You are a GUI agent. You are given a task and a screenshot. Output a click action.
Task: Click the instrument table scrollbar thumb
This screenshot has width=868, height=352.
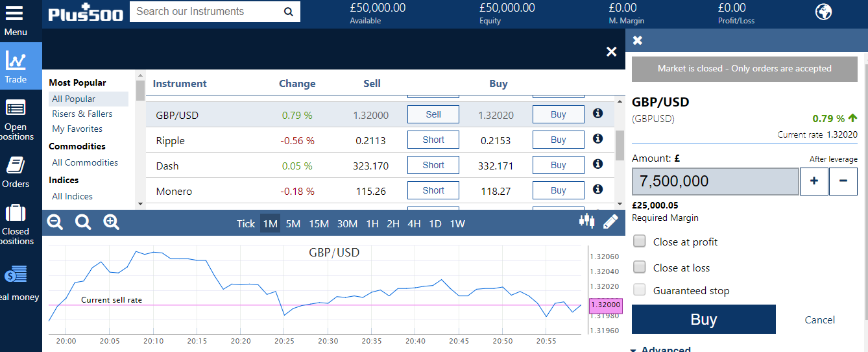coord(619,145)
